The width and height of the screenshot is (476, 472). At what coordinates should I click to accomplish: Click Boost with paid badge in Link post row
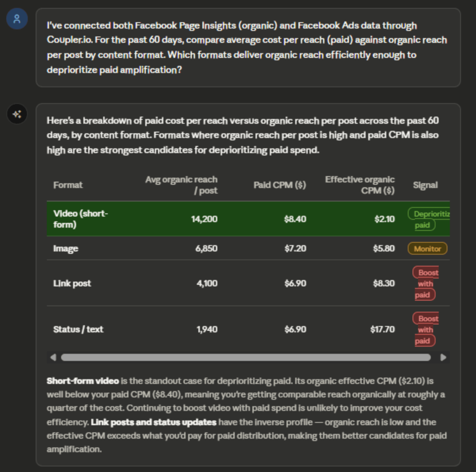pos(425,283)
